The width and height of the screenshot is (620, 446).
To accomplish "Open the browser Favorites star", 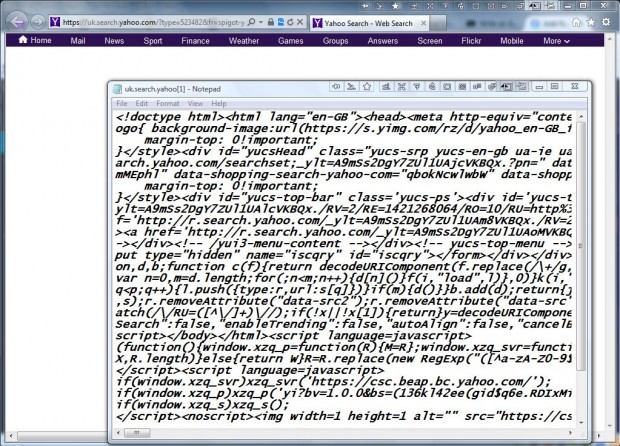I will [591, 22].
